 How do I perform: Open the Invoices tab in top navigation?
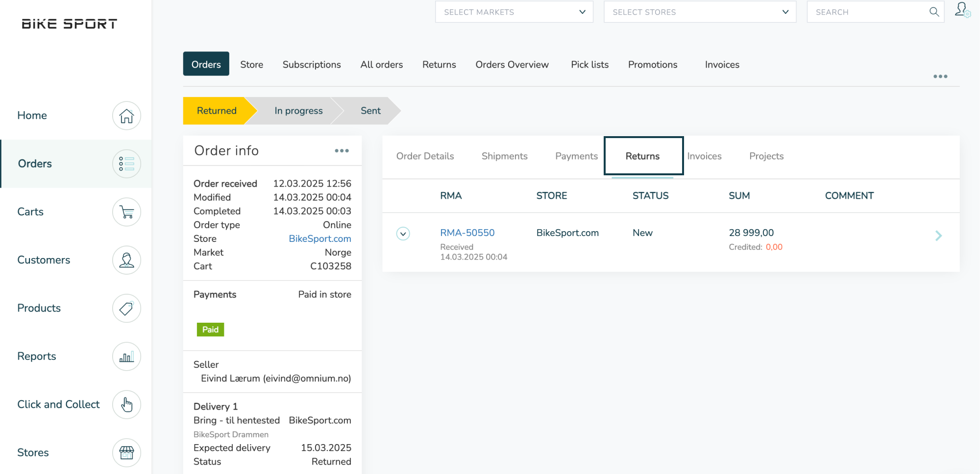(722, 65)
